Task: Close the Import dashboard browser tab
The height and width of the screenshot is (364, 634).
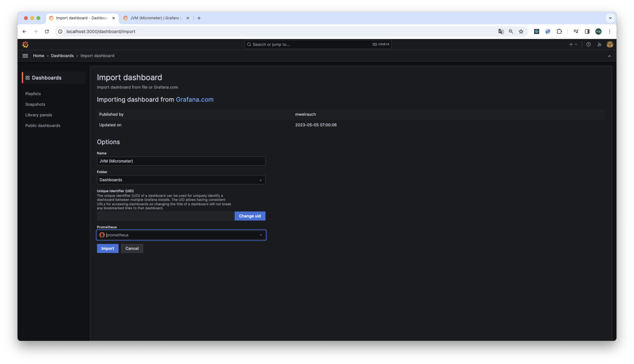Action: coord(114,18)
